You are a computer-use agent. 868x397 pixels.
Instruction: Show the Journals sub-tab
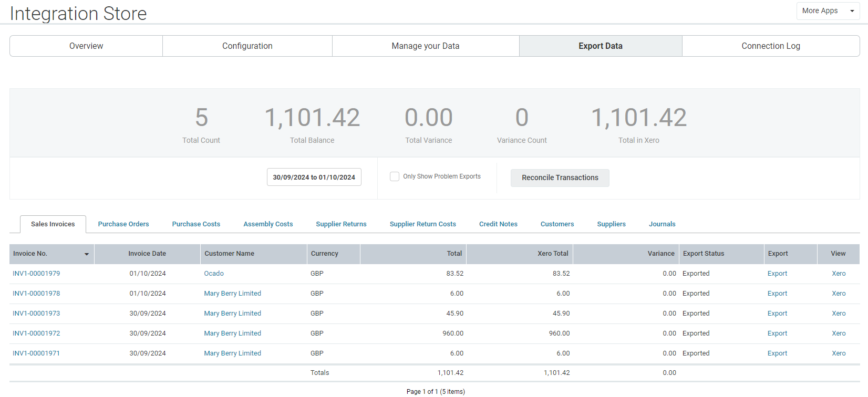click(x=662, y=224)
